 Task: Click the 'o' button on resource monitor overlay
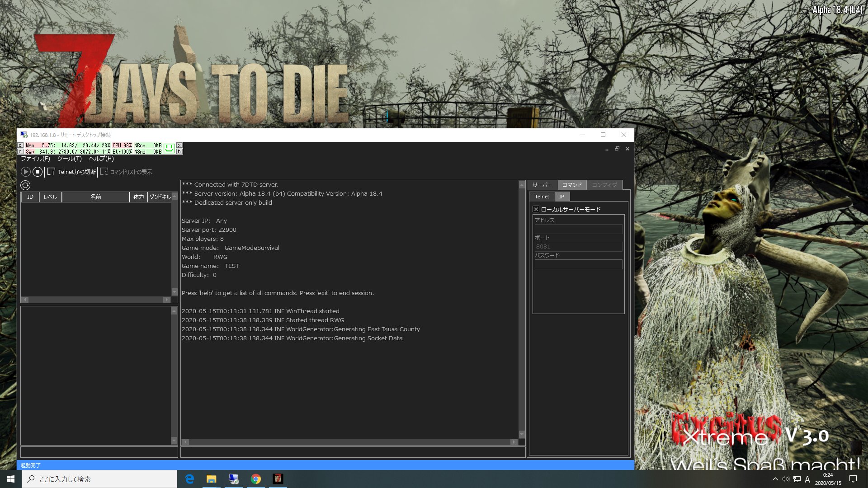tap(20, 152)
